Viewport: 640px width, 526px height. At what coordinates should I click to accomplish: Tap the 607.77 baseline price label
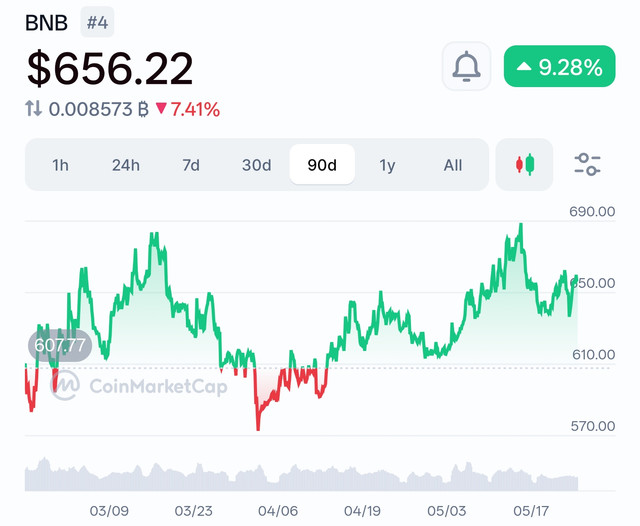coord(60,345)
